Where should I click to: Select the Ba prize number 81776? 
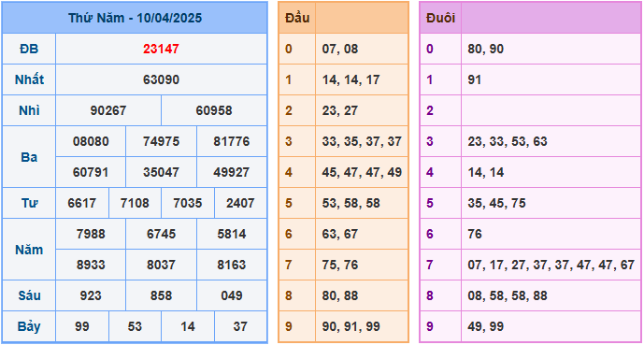point(231,141)
